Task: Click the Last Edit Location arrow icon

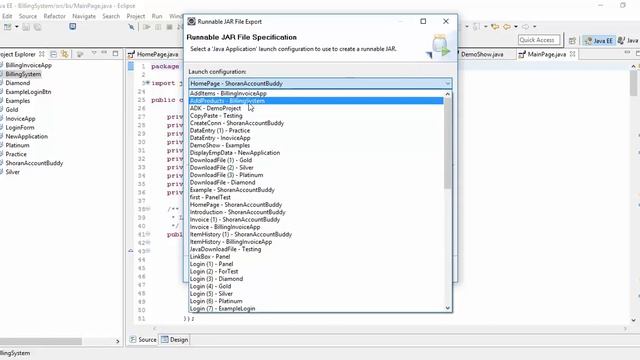Action: 495,27
